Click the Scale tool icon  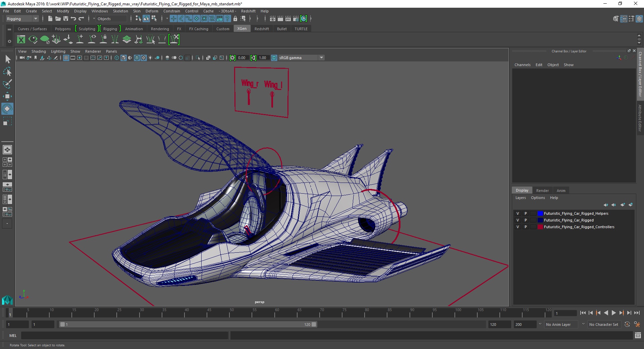(7, 121)
